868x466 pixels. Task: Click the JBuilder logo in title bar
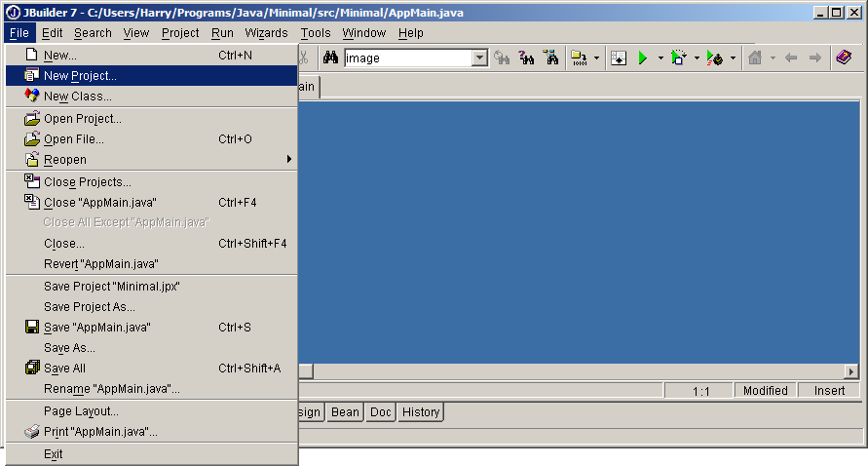[13, 13]
